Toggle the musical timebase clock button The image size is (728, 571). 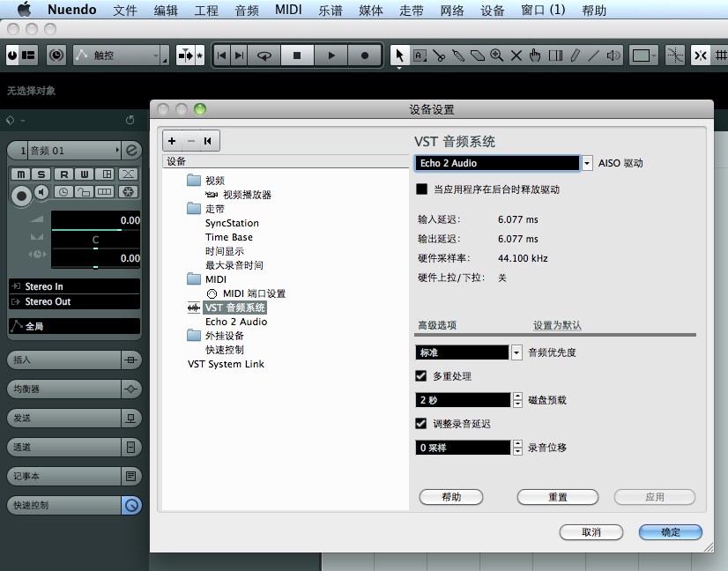[63, 192]
